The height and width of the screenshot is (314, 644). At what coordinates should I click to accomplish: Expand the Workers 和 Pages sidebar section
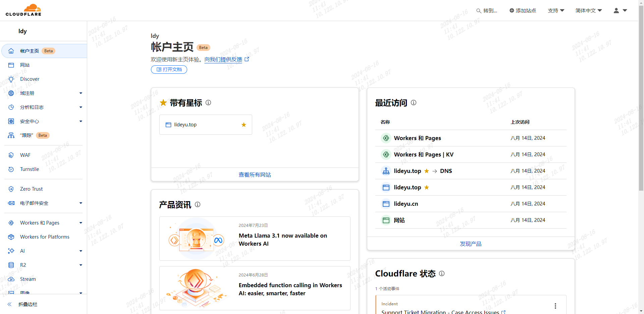(x=81, y=223)
